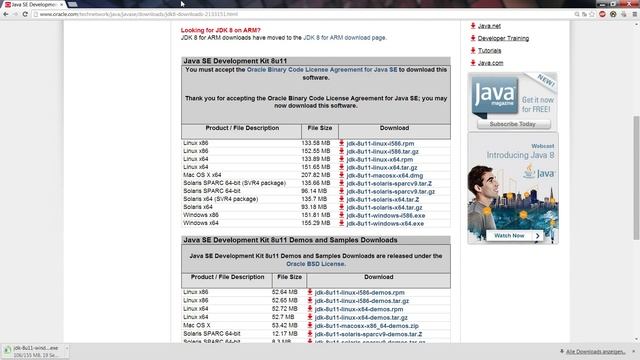Click the page vertical scrollbar thumb
The width and height of the screenshot is (640, 360).
[x=636, y=178]
